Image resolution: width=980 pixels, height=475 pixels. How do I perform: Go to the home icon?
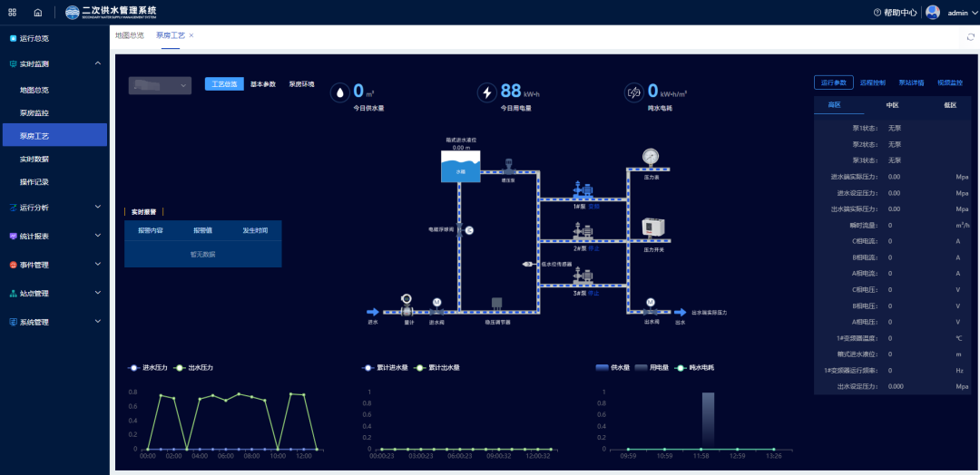[38, 13]
